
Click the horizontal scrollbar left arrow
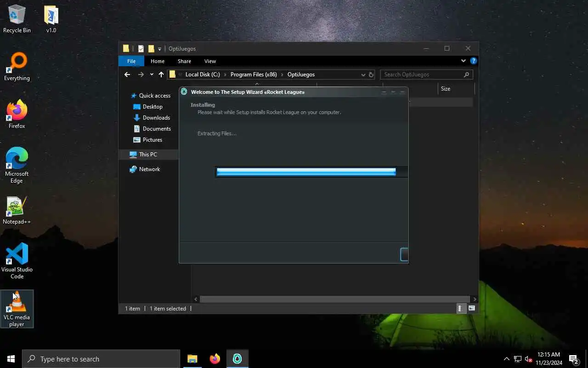(196, 299)
